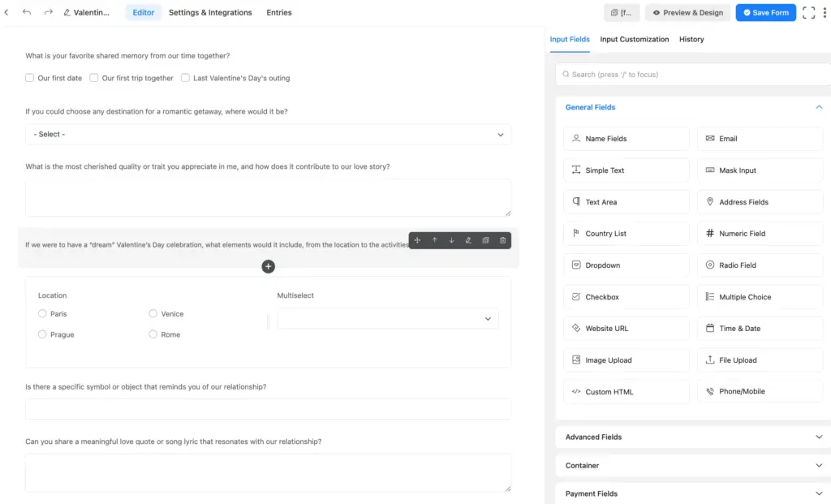Duplicate the field using the copy icon
The image size is (831, 504).
click(x=485, y=240)
